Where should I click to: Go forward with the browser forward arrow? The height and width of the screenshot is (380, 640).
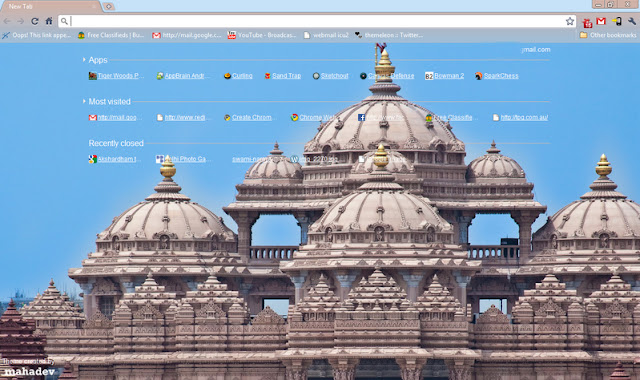(x=20, y=21)
